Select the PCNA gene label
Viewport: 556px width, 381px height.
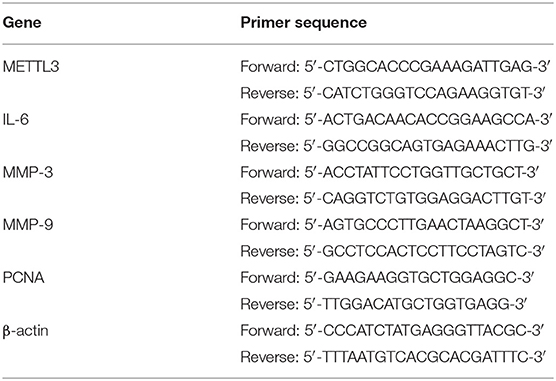point(23,278)
